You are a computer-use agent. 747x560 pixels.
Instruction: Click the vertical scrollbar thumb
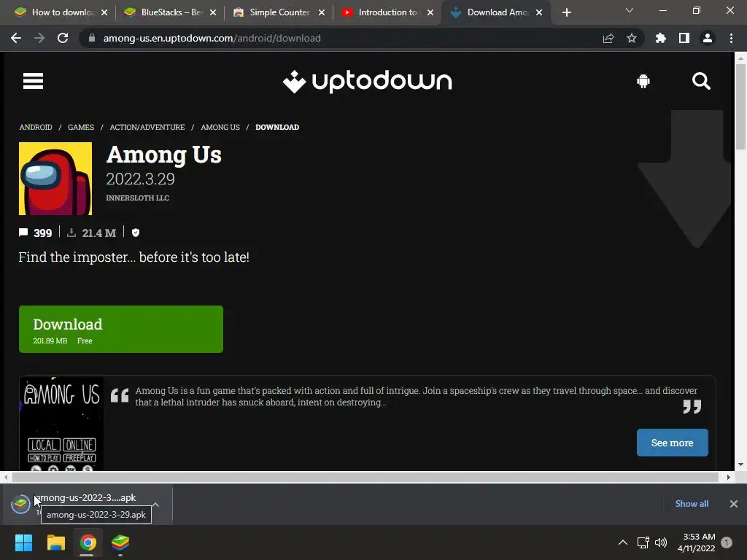click(x=740, y=107)
